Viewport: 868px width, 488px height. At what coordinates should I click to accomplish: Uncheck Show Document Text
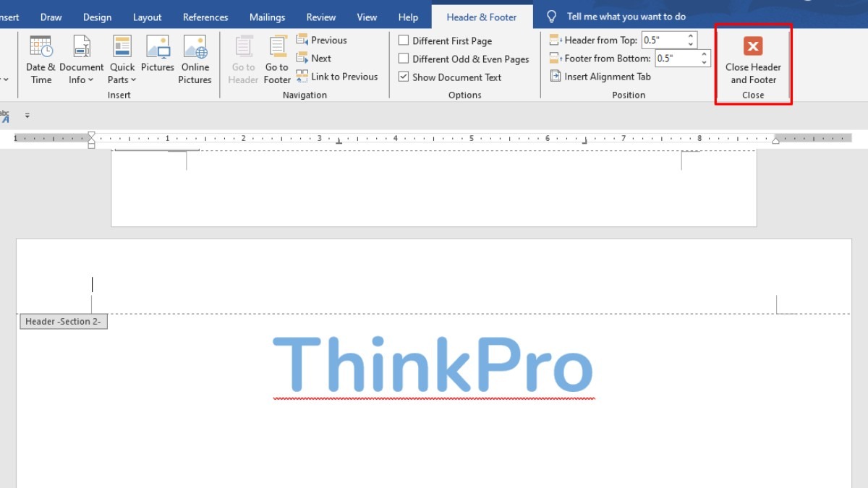click(404, 77)
